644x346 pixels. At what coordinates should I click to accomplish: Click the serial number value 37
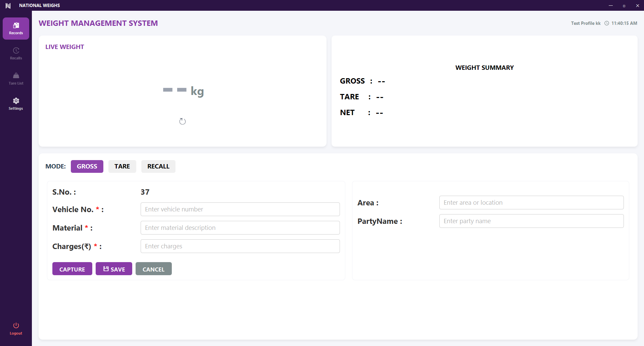(145, 192)
